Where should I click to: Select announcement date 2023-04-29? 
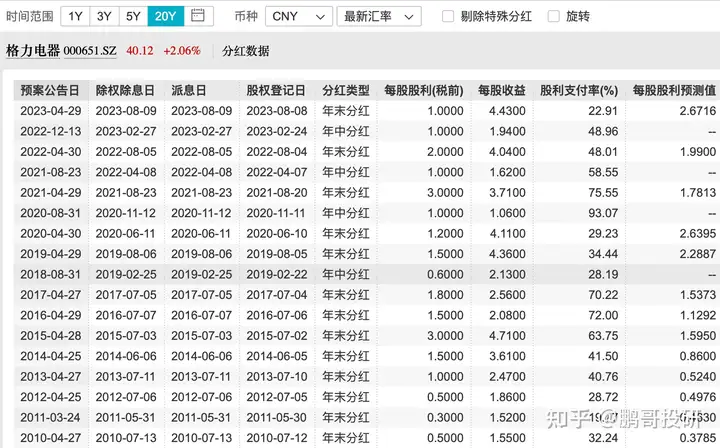pos(51,111)
